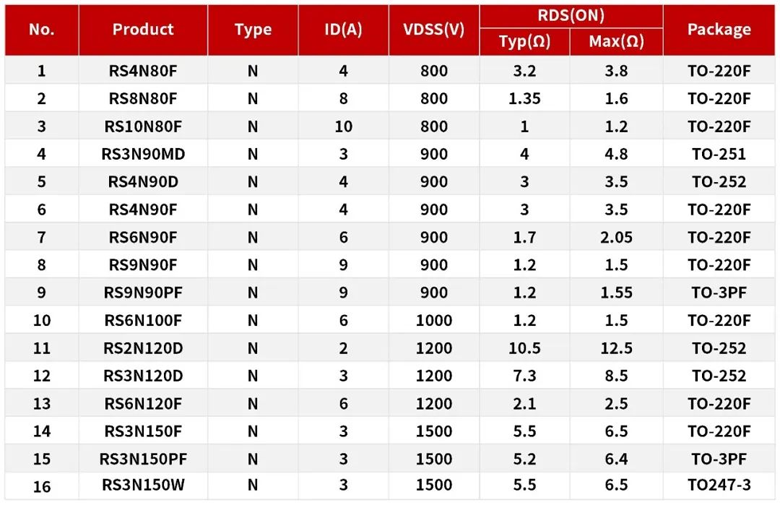This screenshot has width=780, height=505.
Task: Click product RS6N100F in the table
Action: [x=143, y=321]
